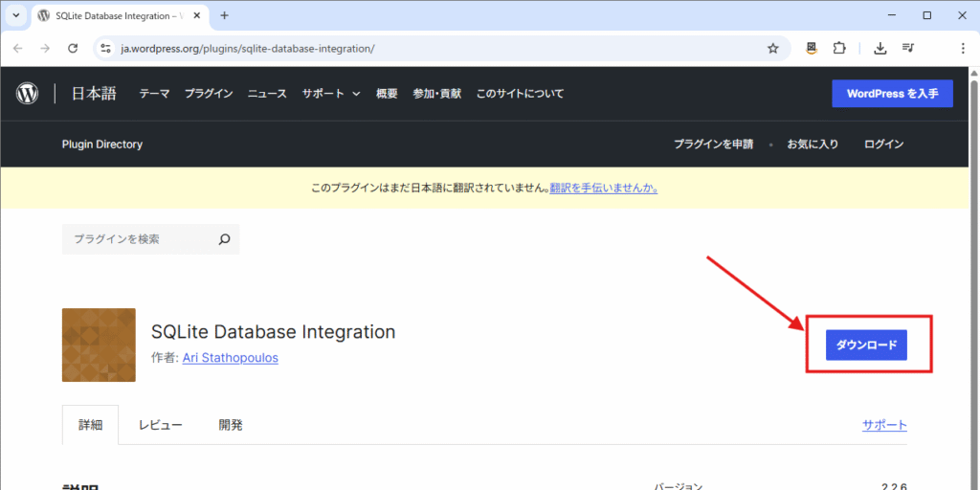Open author Ari Stathopoulos link
This screenshot has height=490, width=980.
231,358
